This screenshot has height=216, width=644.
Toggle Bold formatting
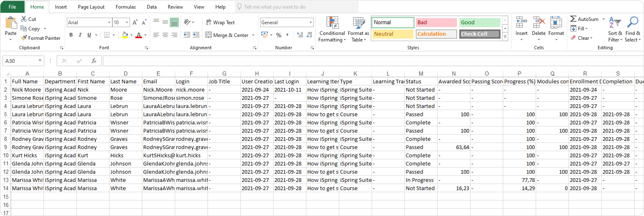click(71, 35)
